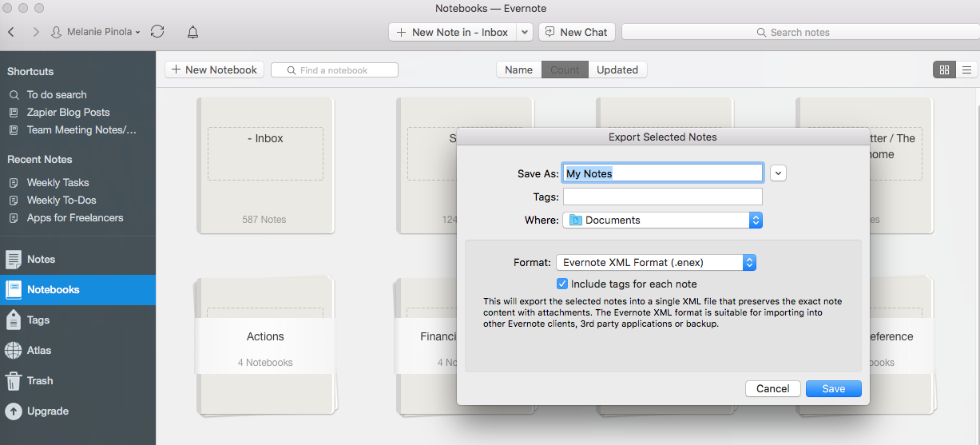The height and width of the screenshot is (445, 980).
Task: Open Atlas from the sidebar
Action: tap(38, 350)
